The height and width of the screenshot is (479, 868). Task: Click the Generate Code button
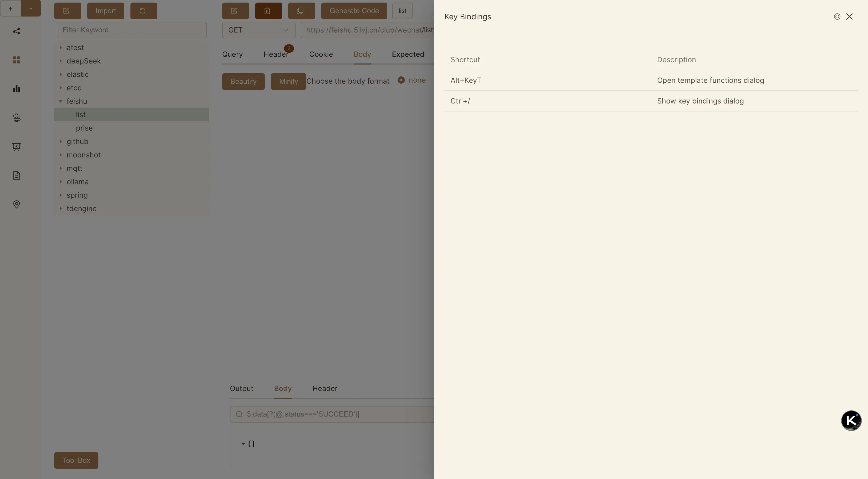click(354, 11)
